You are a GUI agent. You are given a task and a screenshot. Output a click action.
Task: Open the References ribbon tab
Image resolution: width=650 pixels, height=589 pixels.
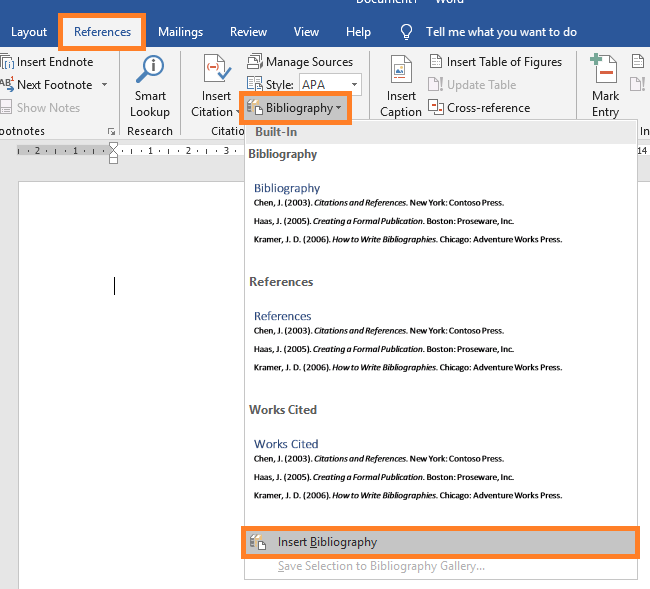pyautogui.click(x=102, y=32)
